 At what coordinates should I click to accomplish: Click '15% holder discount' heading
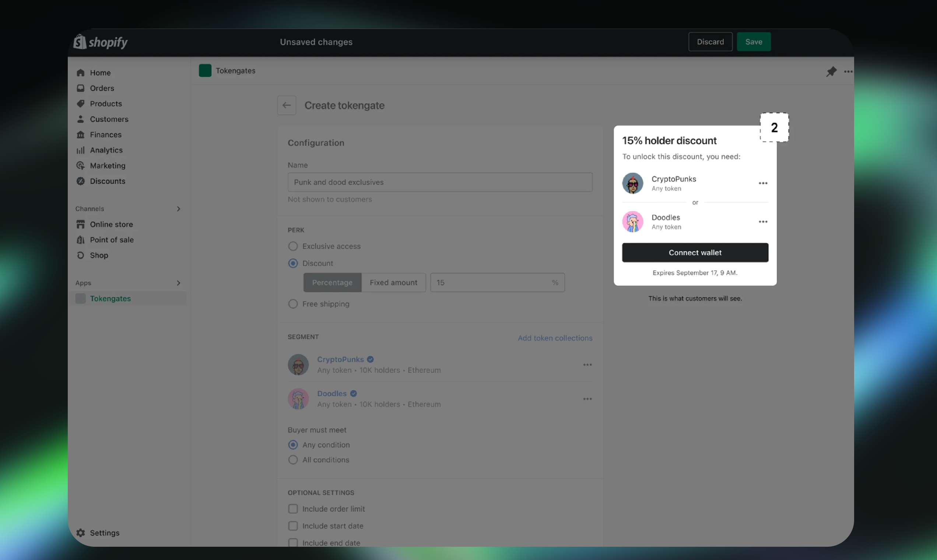pos(669,140)
